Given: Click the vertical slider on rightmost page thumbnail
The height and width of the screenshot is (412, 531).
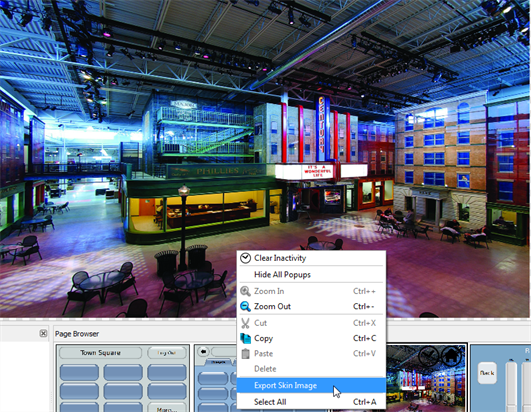Looking at the screenshot, I should tap(511, 386).
